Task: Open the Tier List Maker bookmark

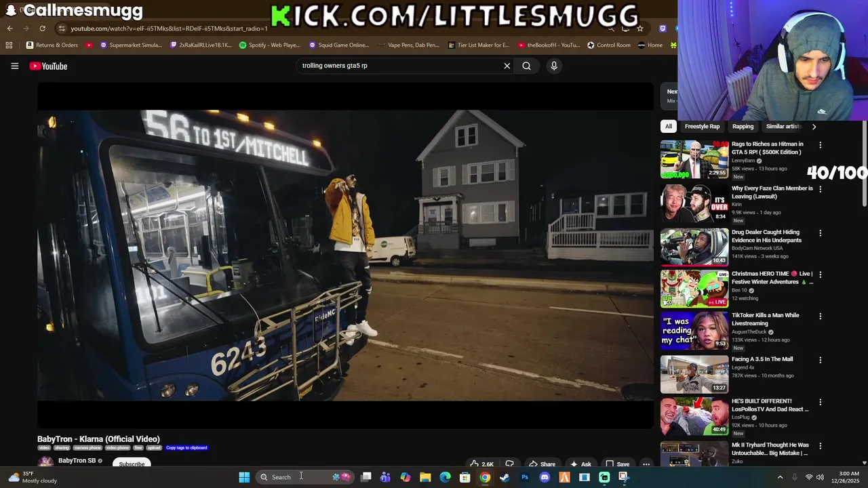Action: (479, 45)
